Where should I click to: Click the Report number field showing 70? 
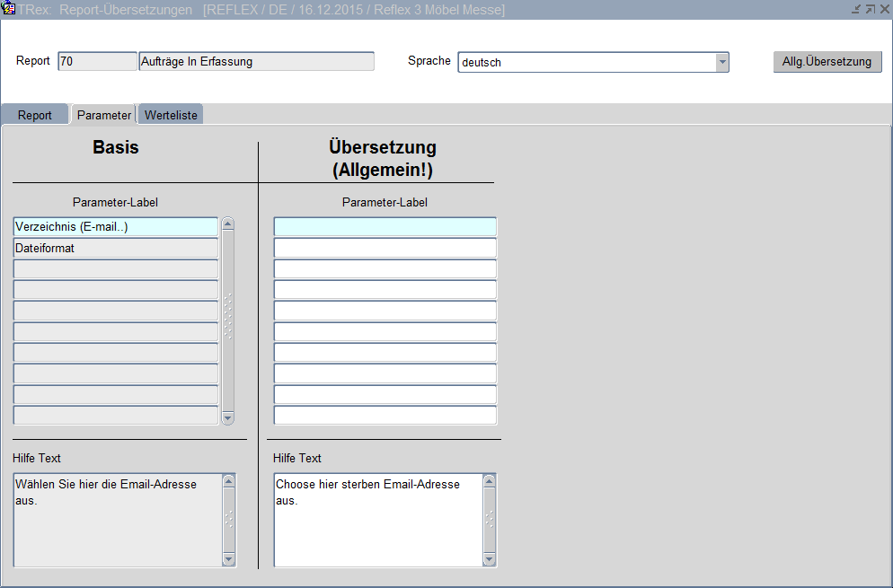click(x=97, y=62)
